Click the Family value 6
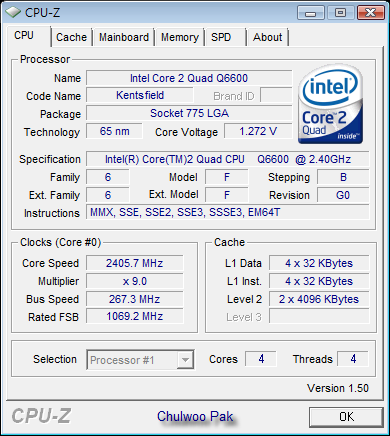390x436 pixels. coord(108,177)
